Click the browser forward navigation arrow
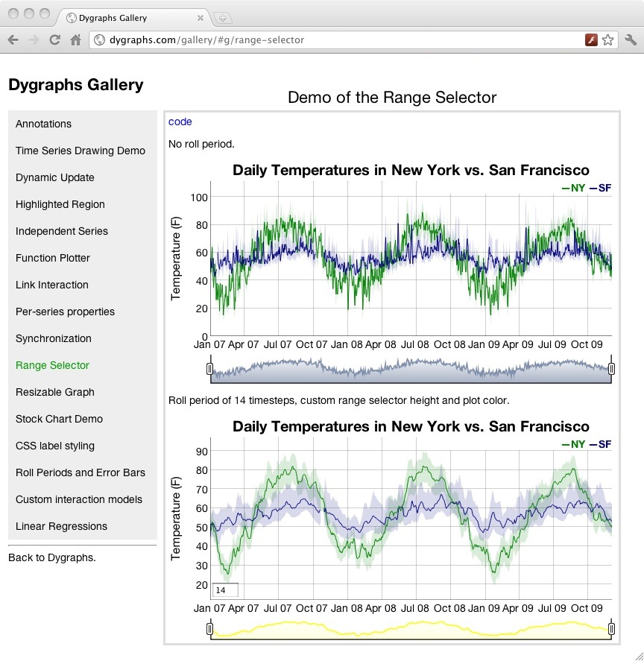 pyautogui.click(x=32, y=40)
